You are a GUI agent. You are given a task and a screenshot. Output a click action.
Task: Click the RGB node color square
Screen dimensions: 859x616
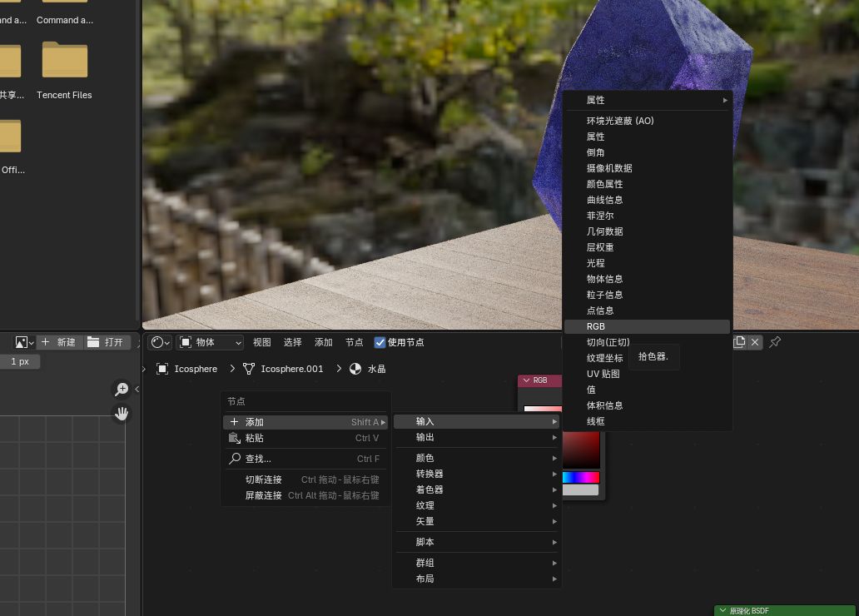[581, 450]
